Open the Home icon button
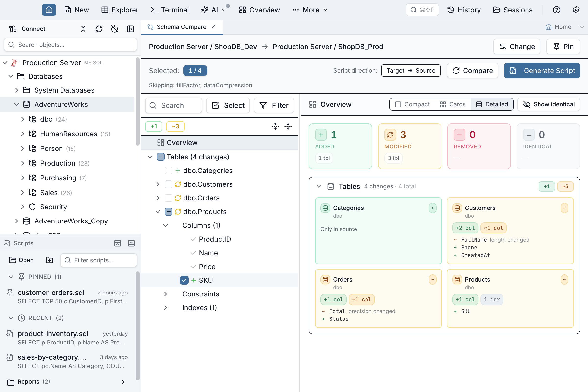The width and height of the screenshot is (588, 392). coord(49,10)
